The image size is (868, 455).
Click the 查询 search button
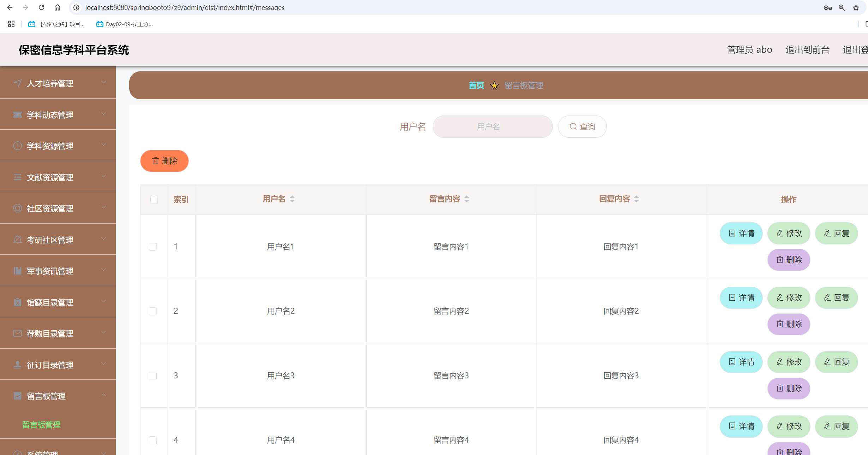tap(582, 126)
